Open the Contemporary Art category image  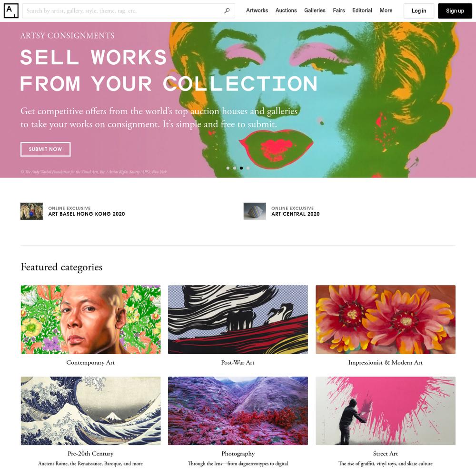[90, 320]
